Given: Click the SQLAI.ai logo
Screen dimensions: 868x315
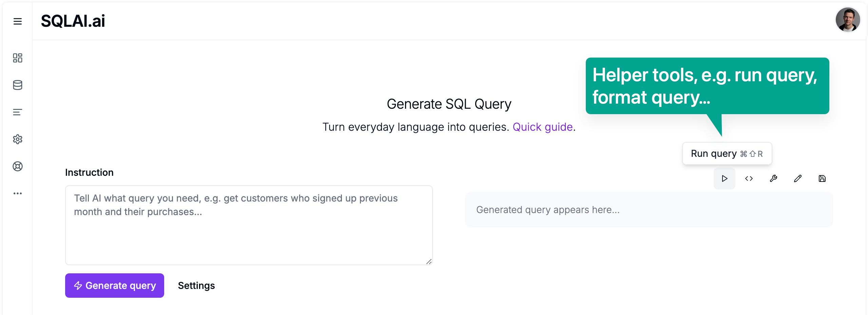Looking at the screenshot, I should click(73, 21).
